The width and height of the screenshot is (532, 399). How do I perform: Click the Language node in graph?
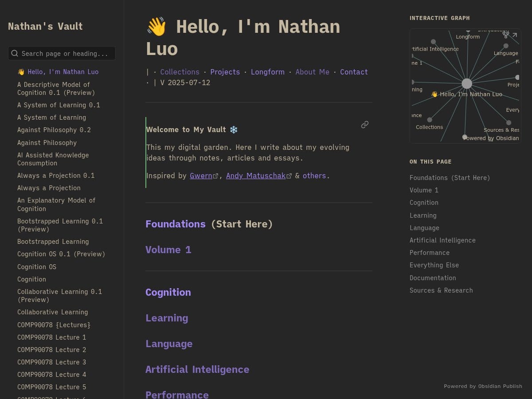tap(506, 46)
